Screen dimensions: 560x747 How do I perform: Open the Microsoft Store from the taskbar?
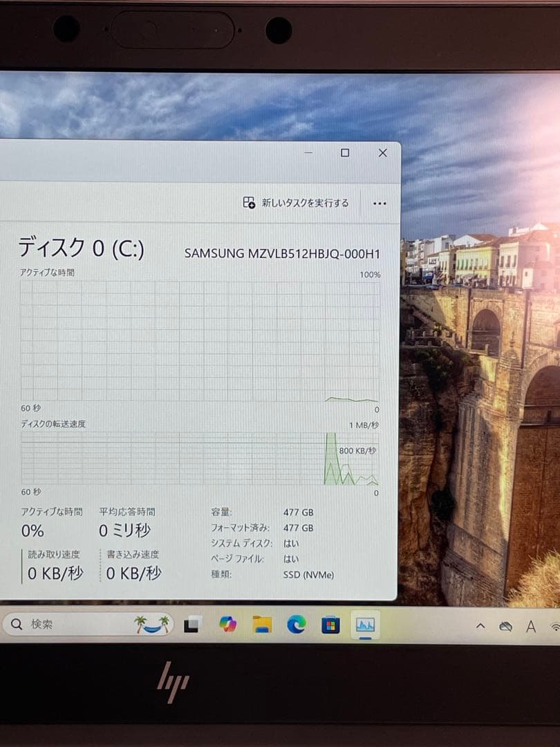coord(330,626)
